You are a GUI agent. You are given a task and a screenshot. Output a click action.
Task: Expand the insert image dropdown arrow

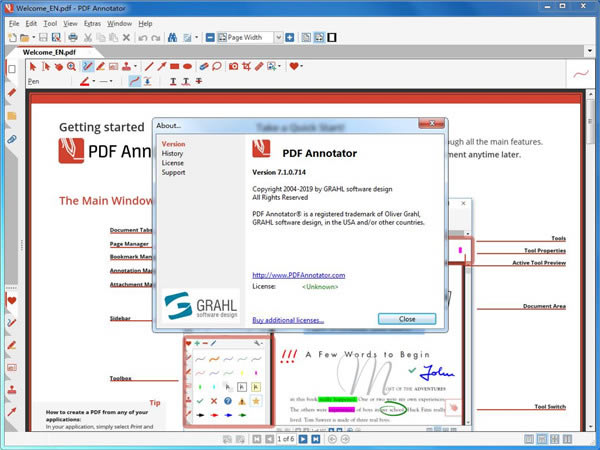coord(279,67)
